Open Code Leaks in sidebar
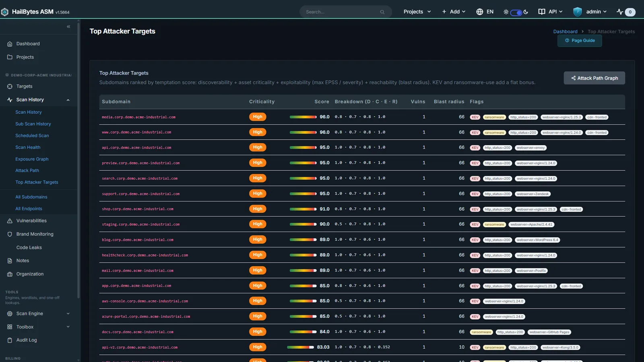Image resolution: width=644 pixels, height=362 pixels. click(x=29, y=248)
